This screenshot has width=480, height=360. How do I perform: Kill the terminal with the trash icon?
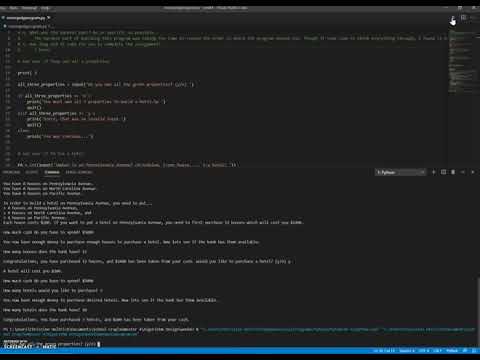pos(453,172)
